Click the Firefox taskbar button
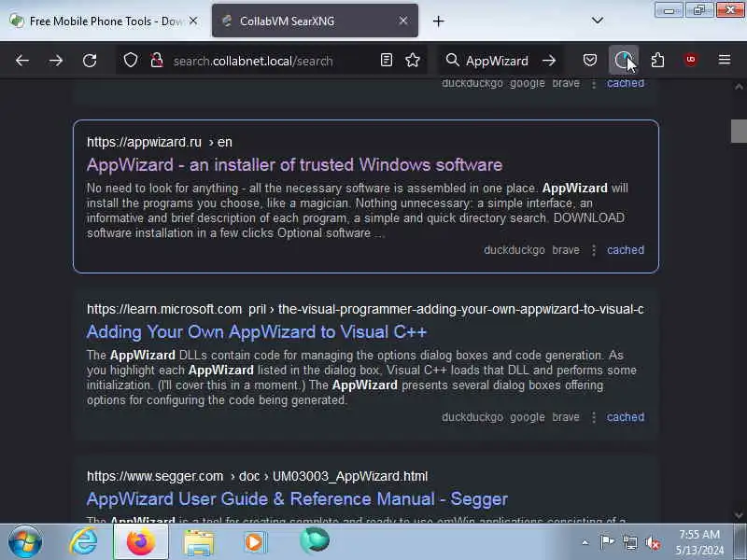The width and height of the screenshot is (747, 560). (x=141, y=542)
